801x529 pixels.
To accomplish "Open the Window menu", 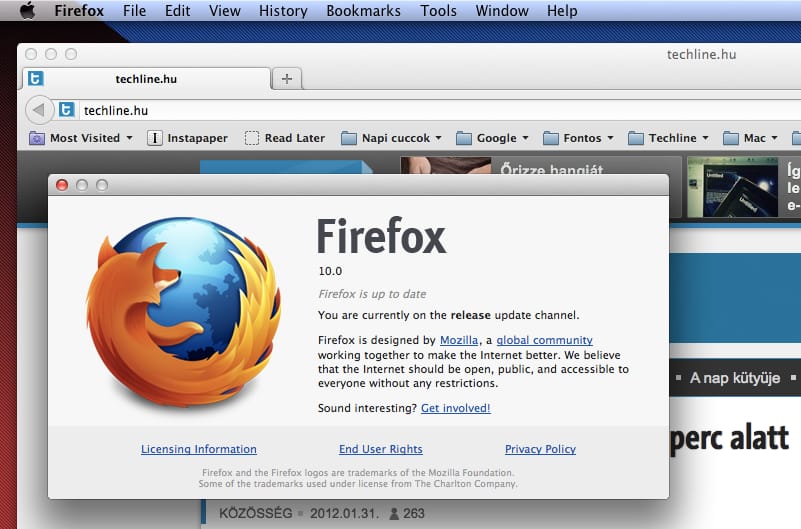I will [502, 10].
